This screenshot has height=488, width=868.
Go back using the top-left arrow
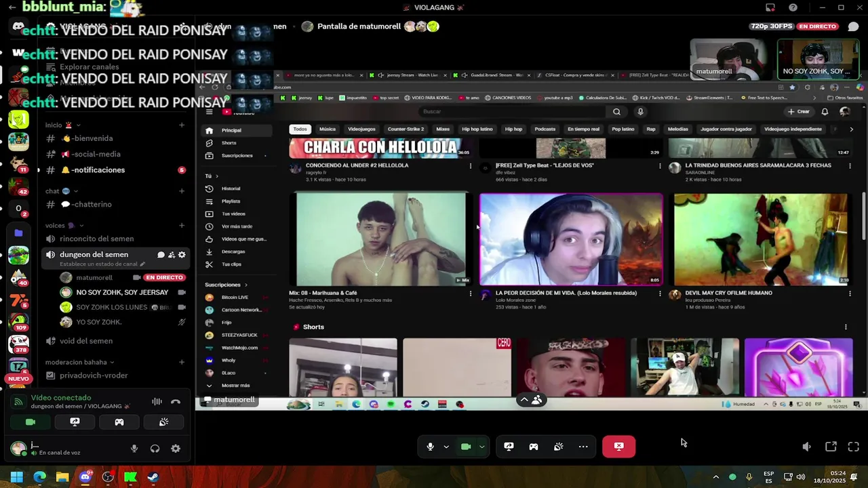pos(12,7)
